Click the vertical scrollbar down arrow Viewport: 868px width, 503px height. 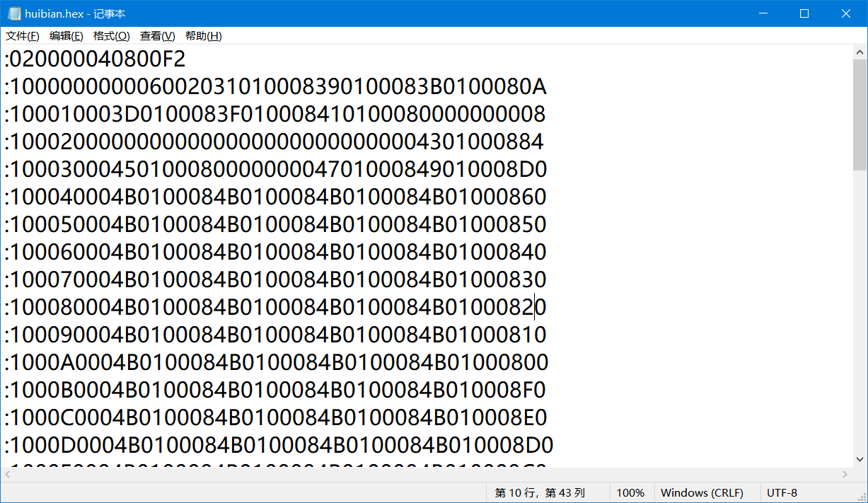860,459
